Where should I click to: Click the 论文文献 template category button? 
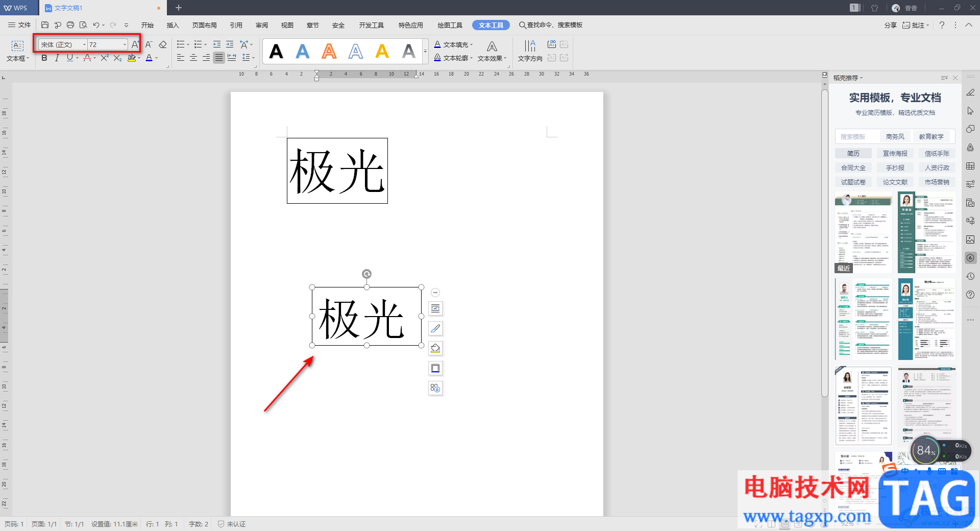pyautogui.click(x=895, y=182)
